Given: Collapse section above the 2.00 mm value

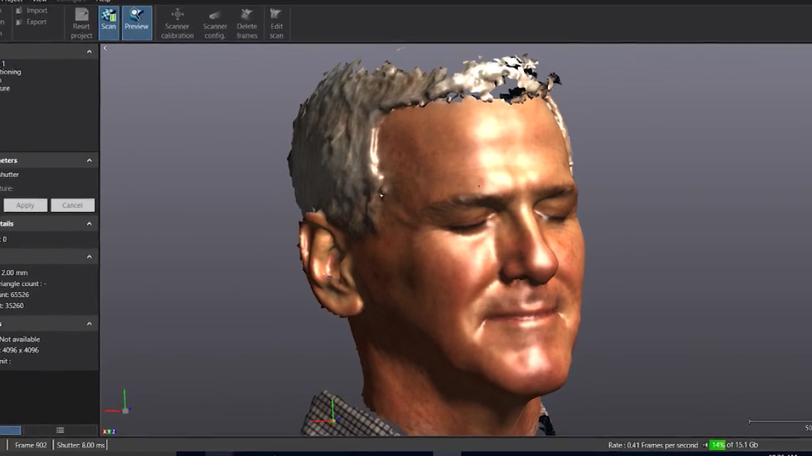Looking at the screenshot, I should coord(89,257).
